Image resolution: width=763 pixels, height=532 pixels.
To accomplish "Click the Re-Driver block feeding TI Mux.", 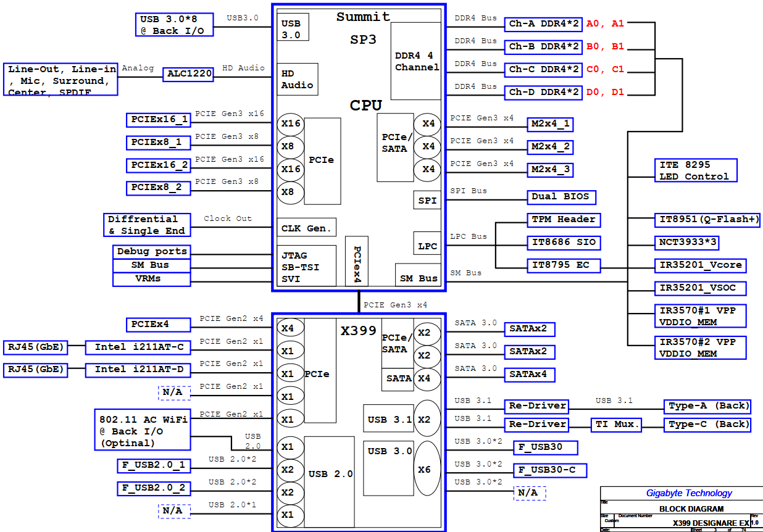I will [x=536, y=425].
